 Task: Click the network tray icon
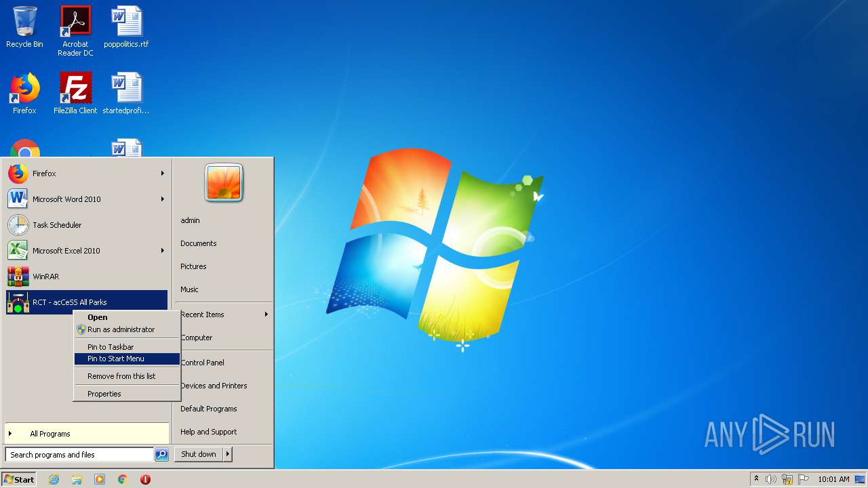click(787, 479)
